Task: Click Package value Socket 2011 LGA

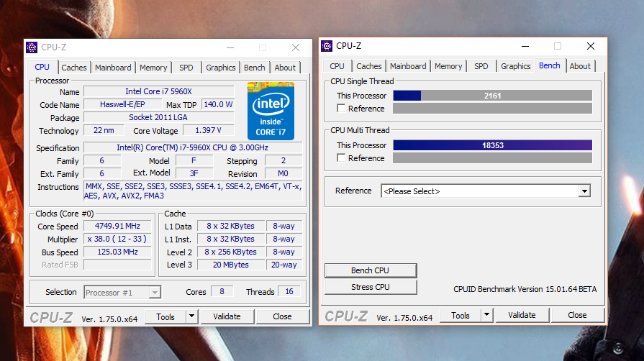Action: [158, 117]
